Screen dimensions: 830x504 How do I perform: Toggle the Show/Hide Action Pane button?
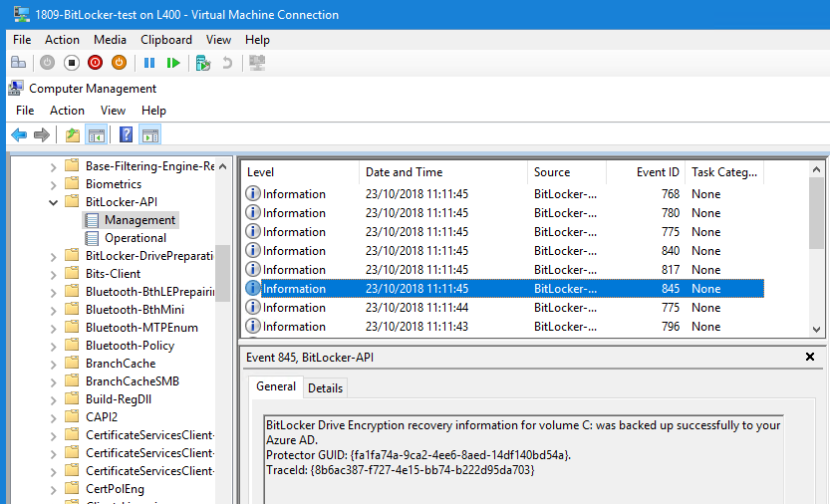(x=150, y=134)
